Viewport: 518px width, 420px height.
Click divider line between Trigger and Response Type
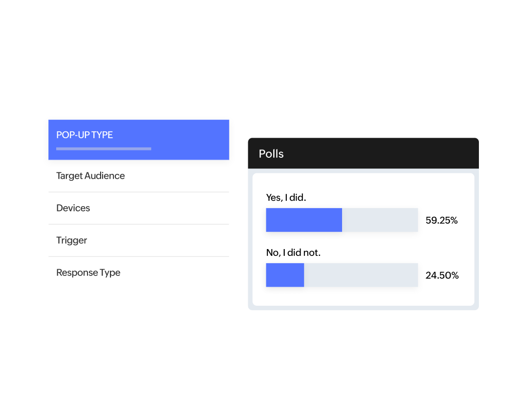tap(139, 256)
